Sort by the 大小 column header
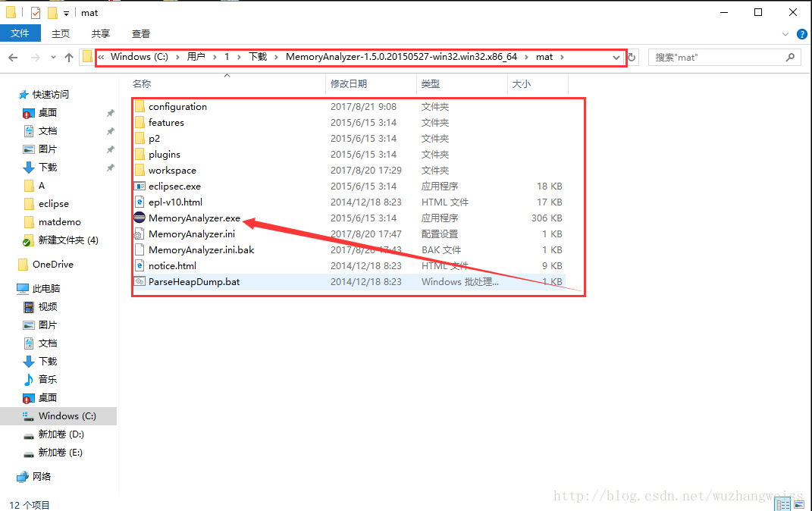 click(521, 84)
